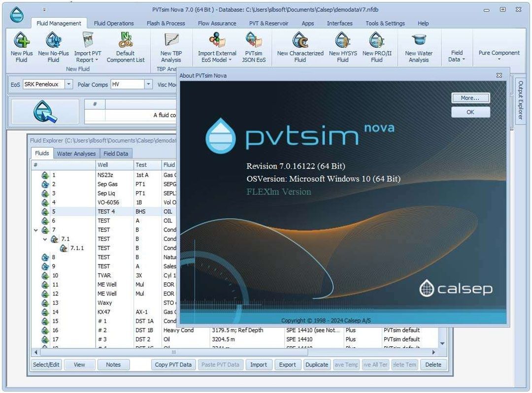Start a New TBP Analysis

(x=170, y=47)
